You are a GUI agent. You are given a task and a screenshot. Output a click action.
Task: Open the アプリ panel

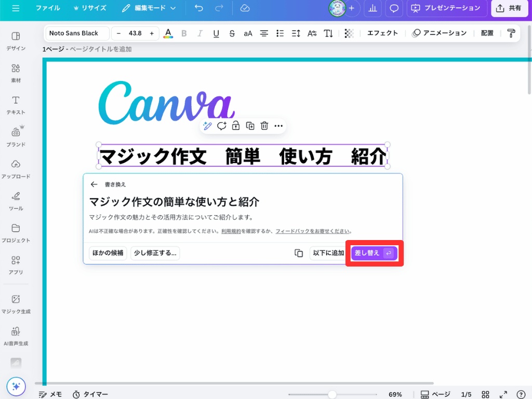[x=16, y=264]
